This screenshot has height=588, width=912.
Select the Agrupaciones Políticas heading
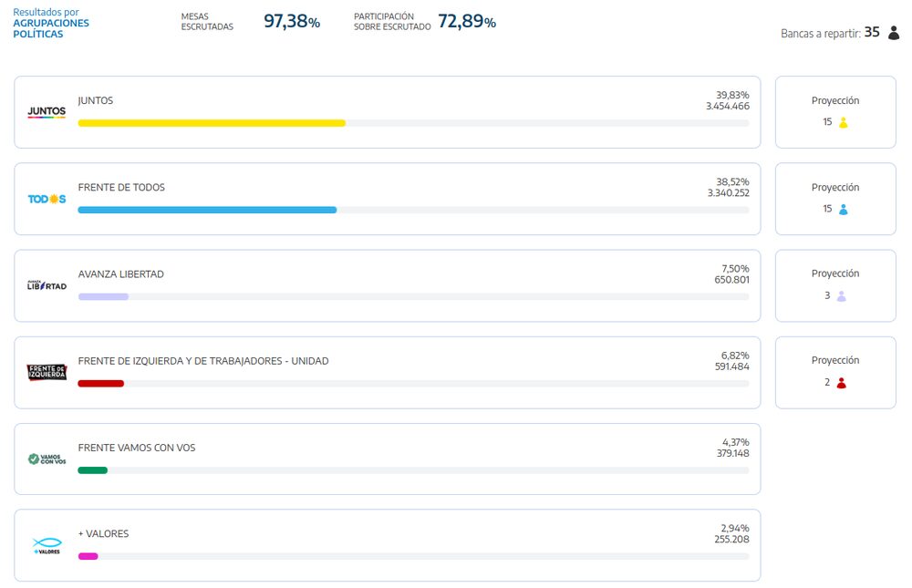51,28
